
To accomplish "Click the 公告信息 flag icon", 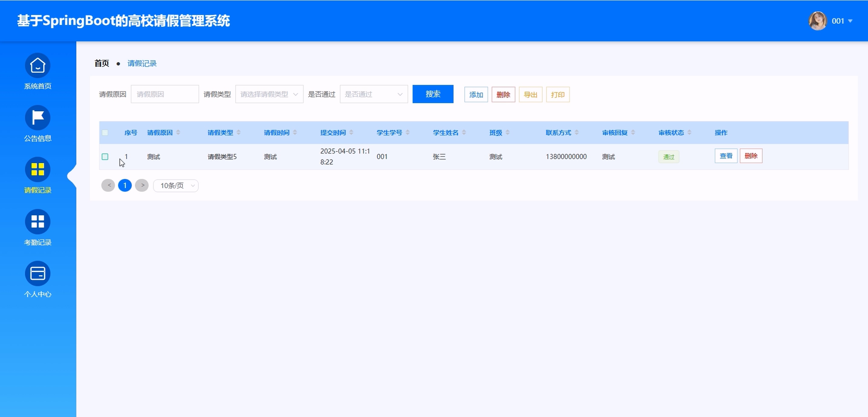I will point(38,117).
